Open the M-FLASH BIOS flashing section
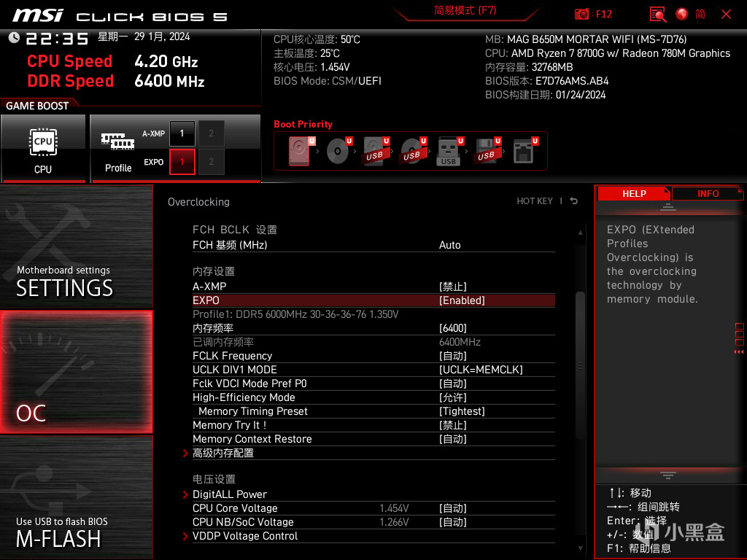This screenshot has width=747, height=560. pos(76,497)
